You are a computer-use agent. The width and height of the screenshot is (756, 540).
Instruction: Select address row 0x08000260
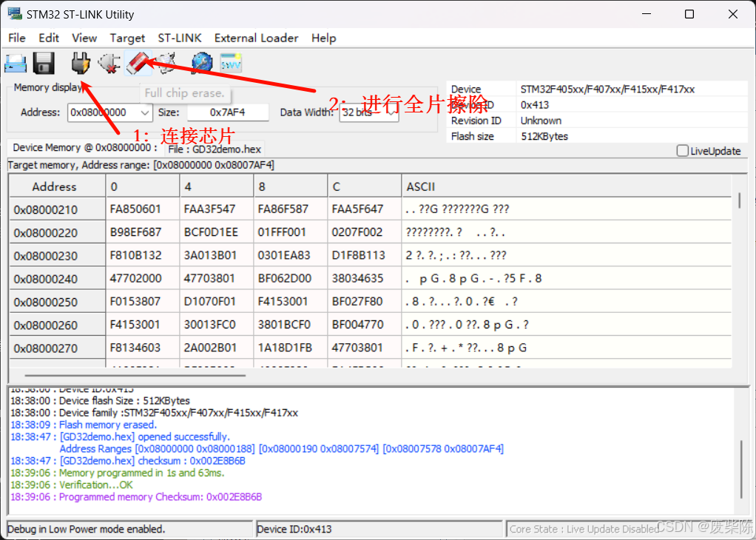tap(57, 325)
